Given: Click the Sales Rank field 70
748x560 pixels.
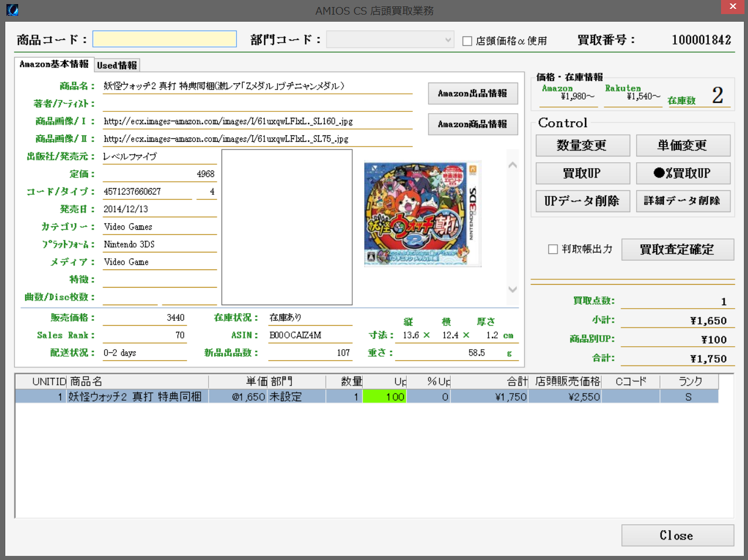Looking at the screenshot, I should tap(144, 335).
